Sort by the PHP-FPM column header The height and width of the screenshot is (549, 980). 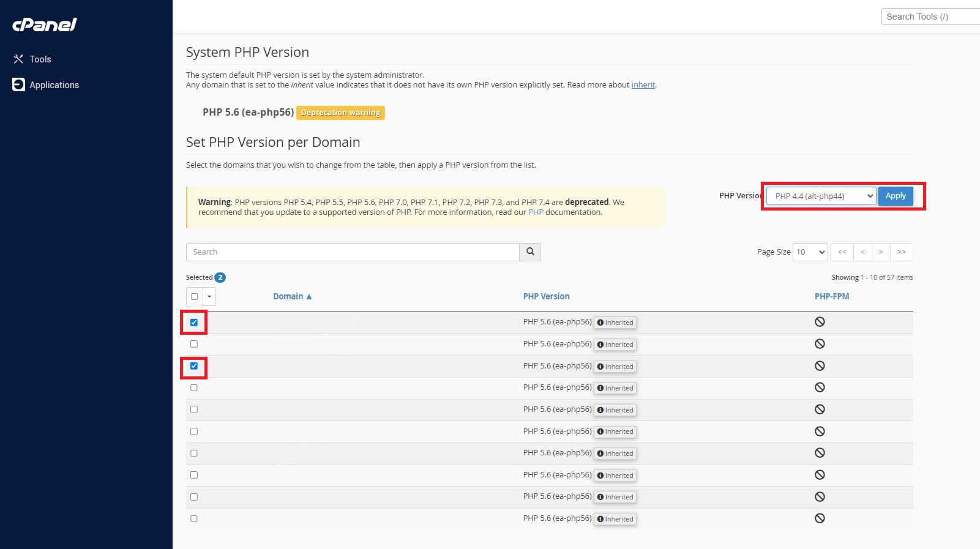[832, 296]
